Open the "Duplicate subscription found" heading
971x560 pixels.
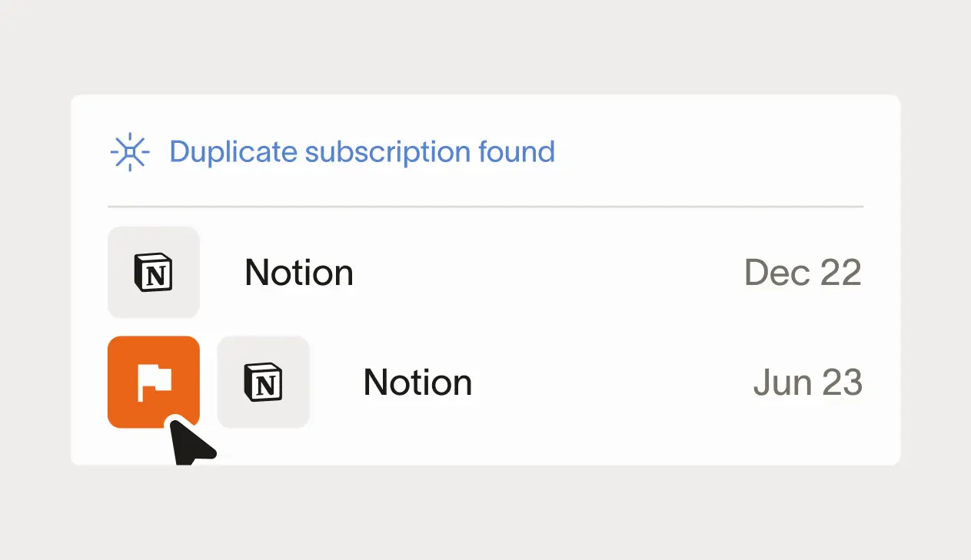coord(361,152)
